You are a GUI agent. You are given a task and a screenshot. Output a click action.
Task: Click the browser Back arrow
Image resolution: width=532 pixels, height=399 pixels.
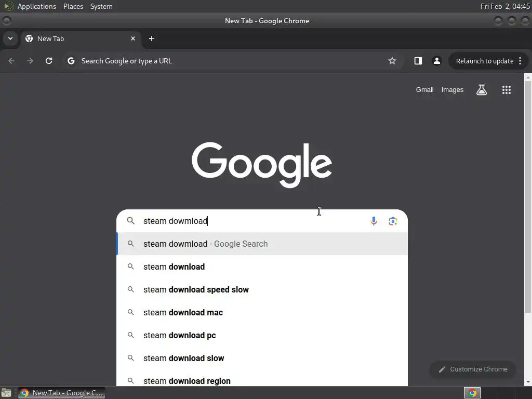11,61
